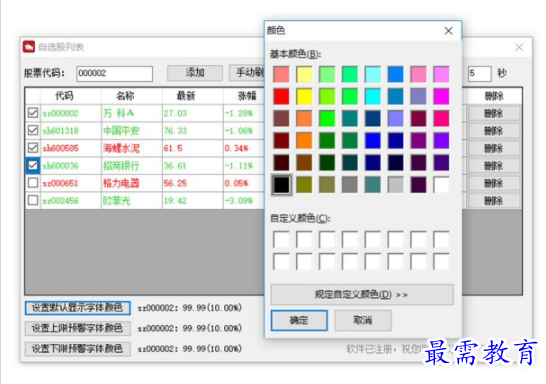Click the latest price 27.03
The height and width of the screenshot is (384, 546).
[175, 113]
